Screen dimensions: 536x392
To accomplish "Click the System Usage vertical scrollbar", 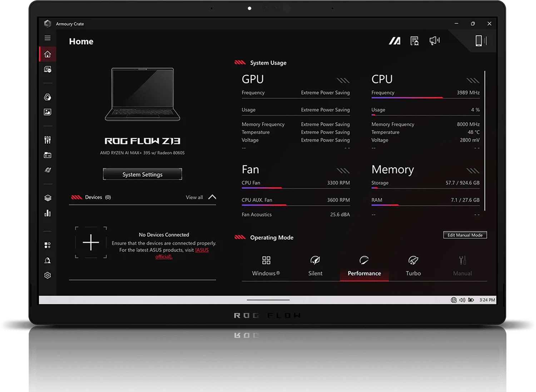I will point(485,141).
